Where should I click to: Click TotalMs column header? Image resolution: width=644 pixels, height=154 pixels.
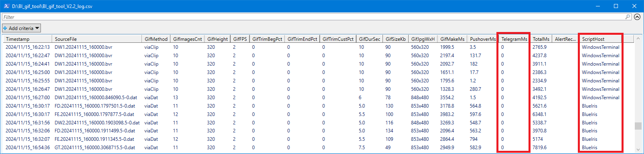(541, 39)
